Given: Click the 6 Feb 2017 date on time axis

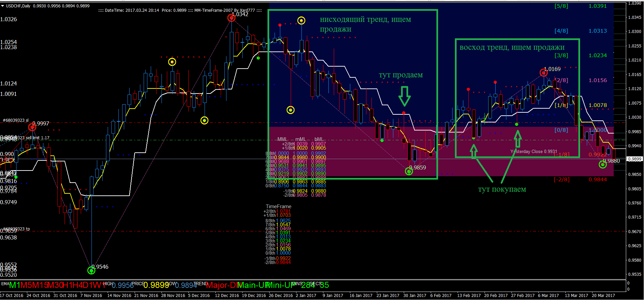Looking at the screenshot, I should pos(441,296).
